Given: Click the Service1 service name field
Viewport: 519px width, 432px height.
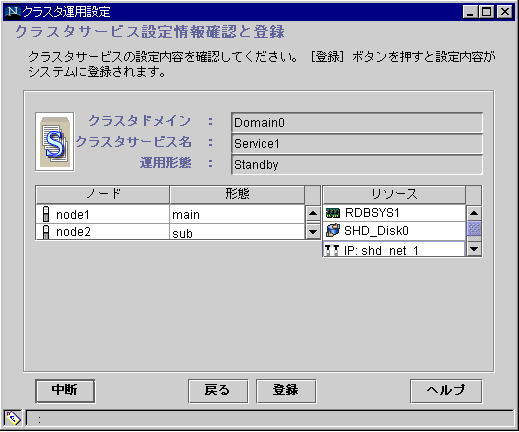Looking at the screenshot, I should point(357,144).
